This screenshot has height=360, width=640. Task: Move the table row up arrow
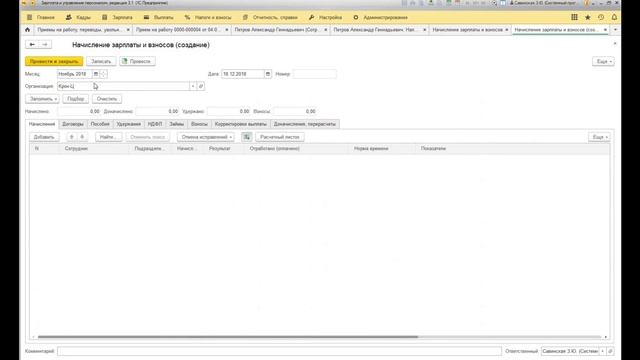click(71, 137)
